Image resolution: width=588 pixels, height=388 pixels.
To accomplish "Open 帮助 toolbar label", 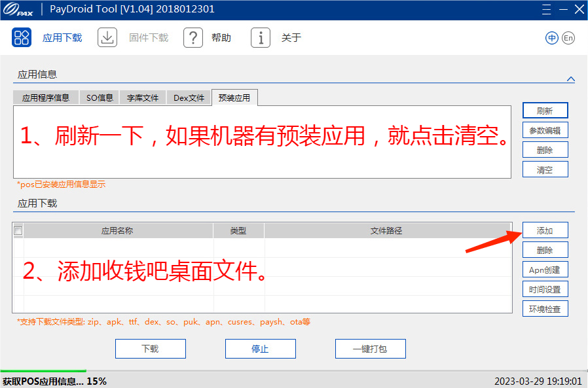I will click(x=221, y=38).
